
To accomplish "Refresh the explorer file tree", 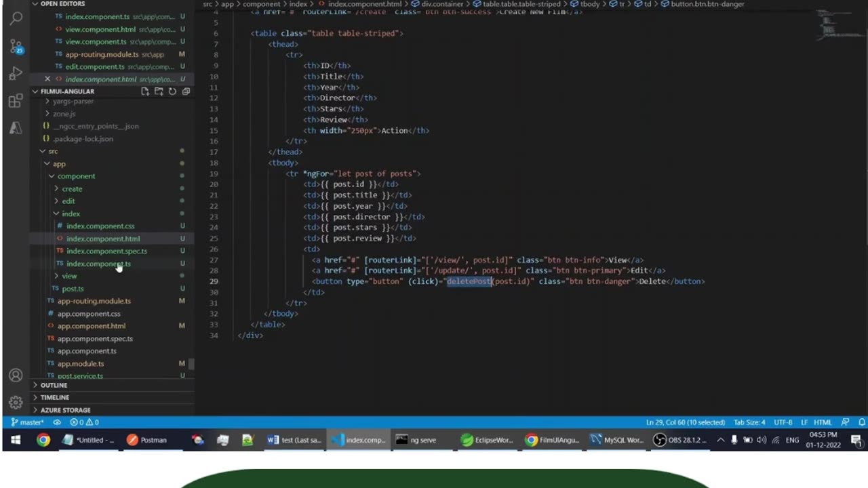I will coord(172,91).
